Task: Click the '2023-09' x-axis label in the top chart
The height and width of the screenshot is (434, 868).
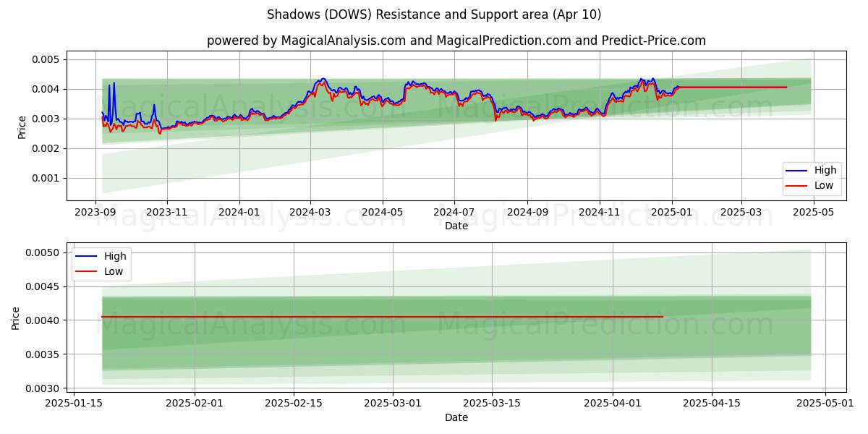Action: [95, 213]
